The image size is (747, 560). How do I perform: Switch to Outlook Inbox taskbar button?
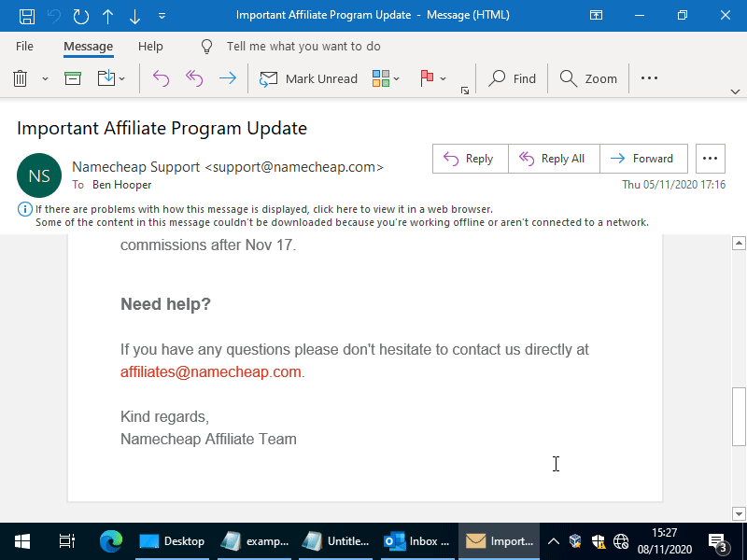[x=416, y=541]
